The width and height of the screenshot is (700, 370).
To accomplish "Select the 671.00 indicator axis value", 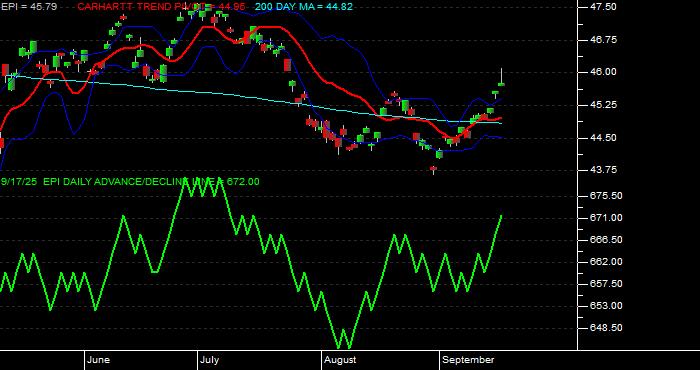I will [x=605, y=218].
